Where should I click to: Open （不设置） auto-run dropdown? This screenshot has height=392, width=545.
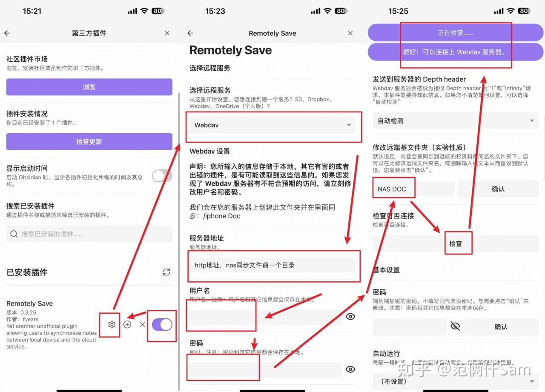(x=456, y=381)
